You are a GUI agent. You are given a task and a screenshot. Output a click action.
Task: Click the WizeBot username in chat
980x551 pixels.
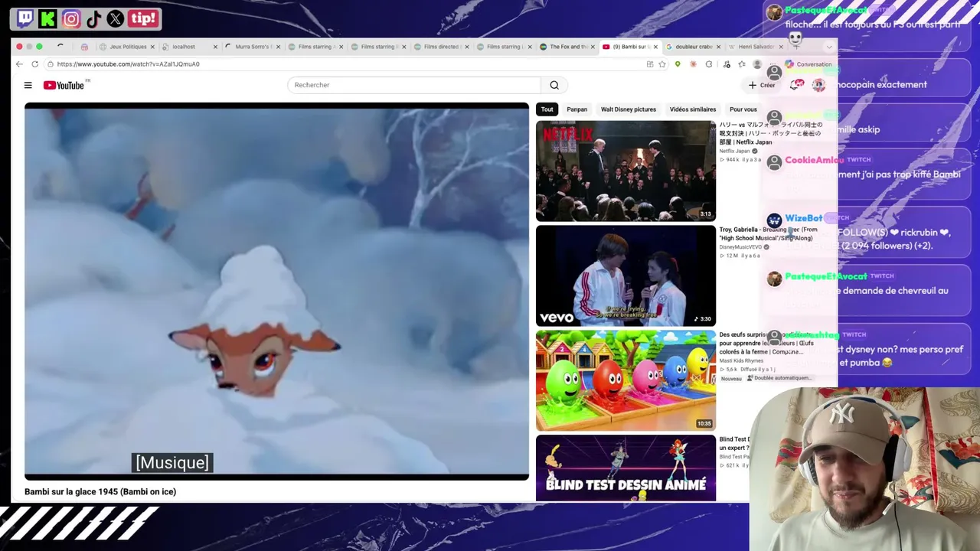coord(803,218)
